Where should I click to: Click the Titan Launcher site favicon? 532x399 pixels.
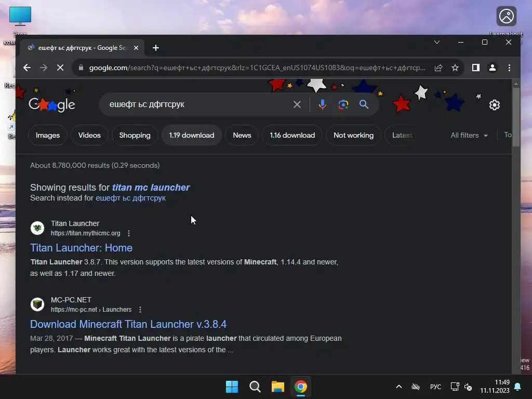(37, 228)
